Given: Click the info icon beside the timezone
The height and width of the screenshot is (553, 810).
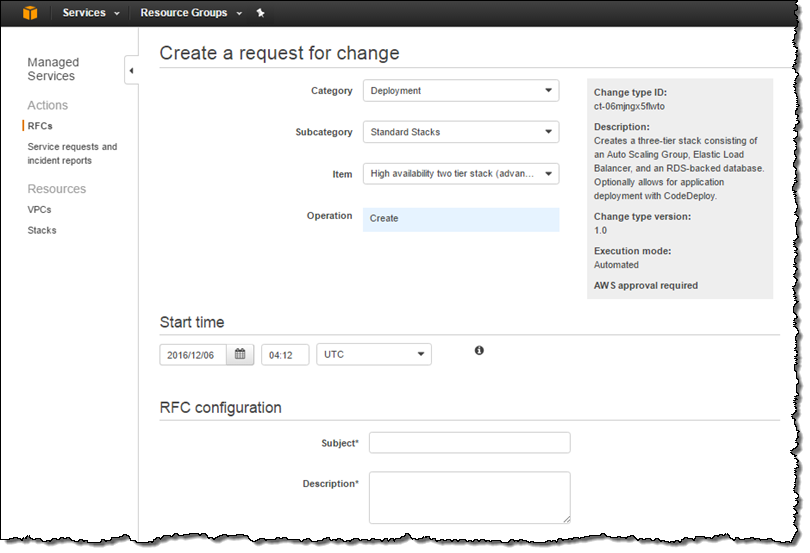Looking at the screenshot, I should [479, 351].
